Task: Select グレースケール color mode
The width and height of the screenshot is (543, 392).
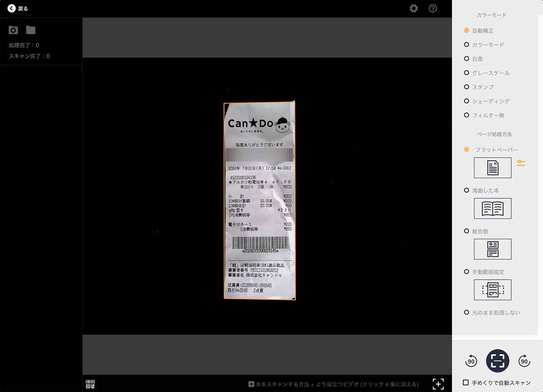Action: click(487, 73)
